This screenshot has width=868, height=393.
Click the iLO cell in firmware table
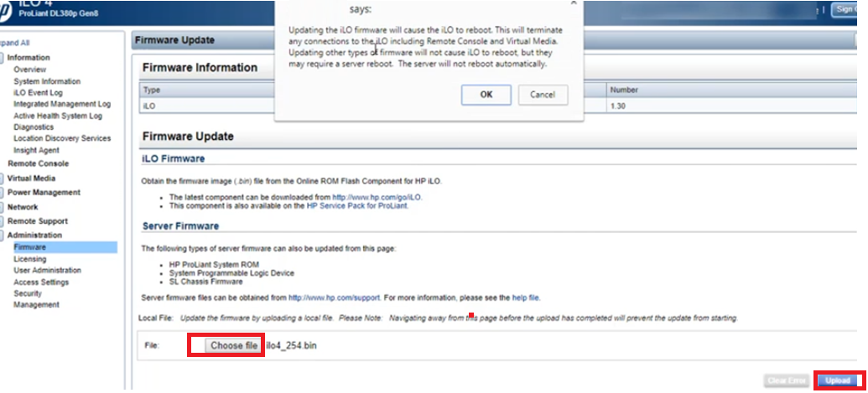click(x=149, y=106)
